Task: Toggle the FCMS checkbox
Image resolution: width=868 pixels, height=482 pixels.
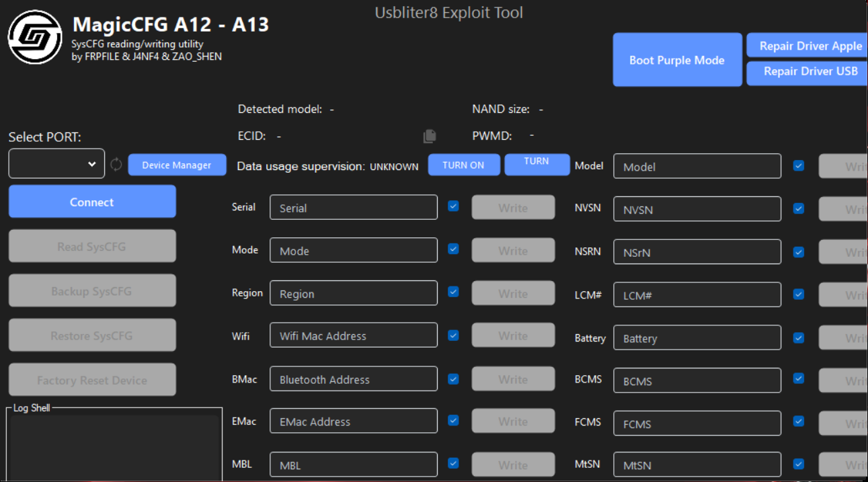Action: [x=799, y=421]
